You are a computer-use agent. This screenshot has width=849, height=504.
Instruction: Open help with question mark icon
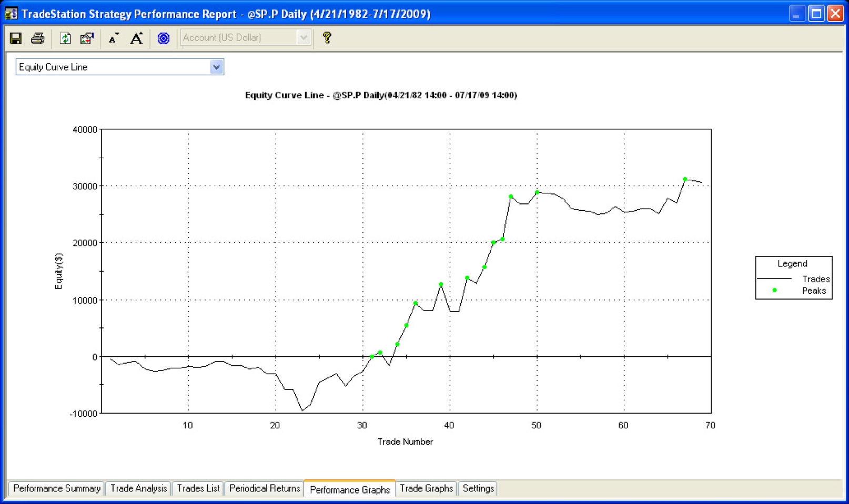point(327,38)
